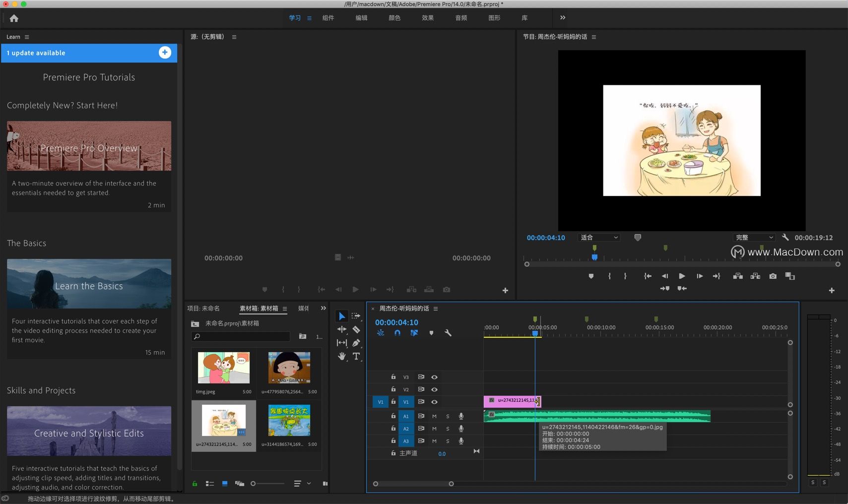Screen dimensions: 848x504
Task: Play the program monitor
Action: pyautogui.click(x=682, y=276)
